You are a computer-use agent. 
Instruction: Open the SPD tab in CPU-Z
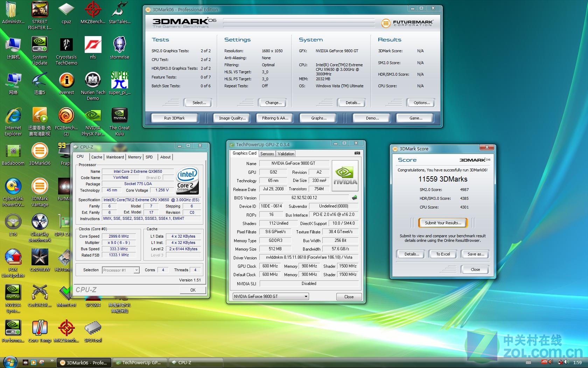[x=149, y=157]
